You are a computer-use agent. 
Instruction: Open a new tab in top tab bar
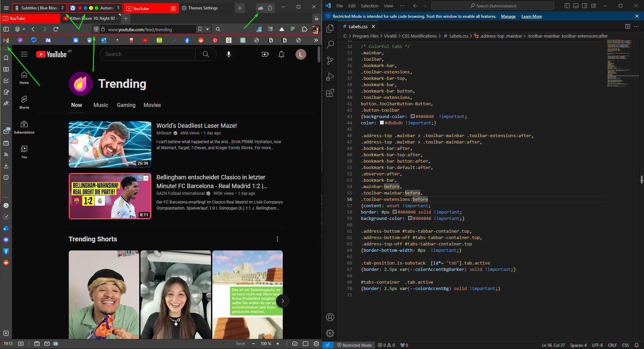[x=239, y=8]
